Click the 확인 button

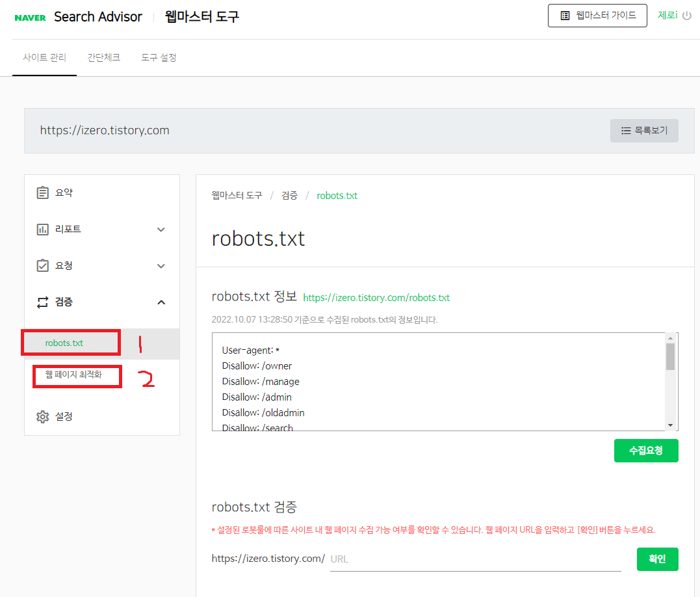tap(657, 559)
